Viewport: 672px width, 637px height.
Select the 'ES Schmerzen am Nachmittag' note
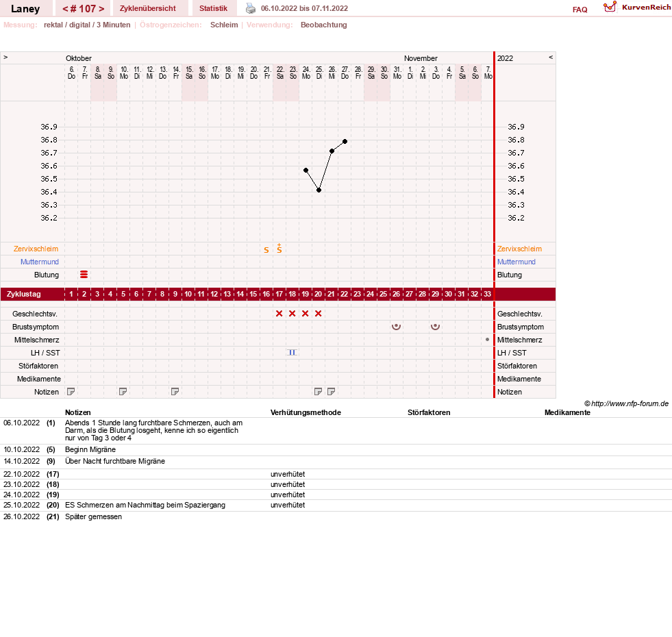point(145,505)
